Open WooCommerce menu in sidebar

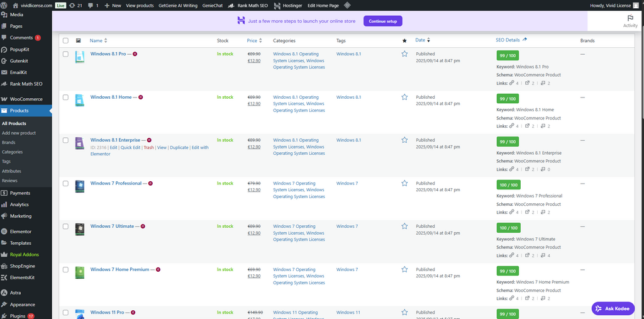coord(26,99)
